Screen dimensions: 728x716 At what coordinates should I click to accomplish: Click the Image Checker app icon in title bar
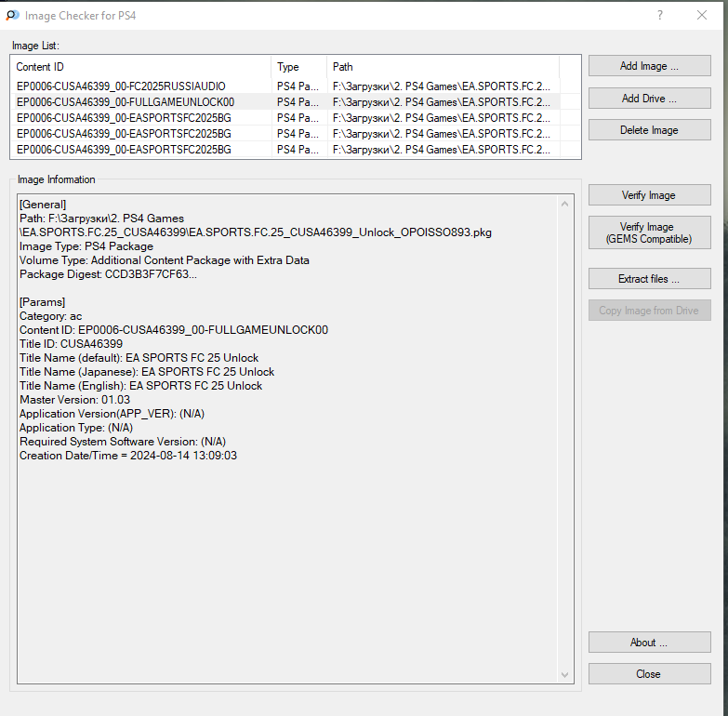click(12, 15)
